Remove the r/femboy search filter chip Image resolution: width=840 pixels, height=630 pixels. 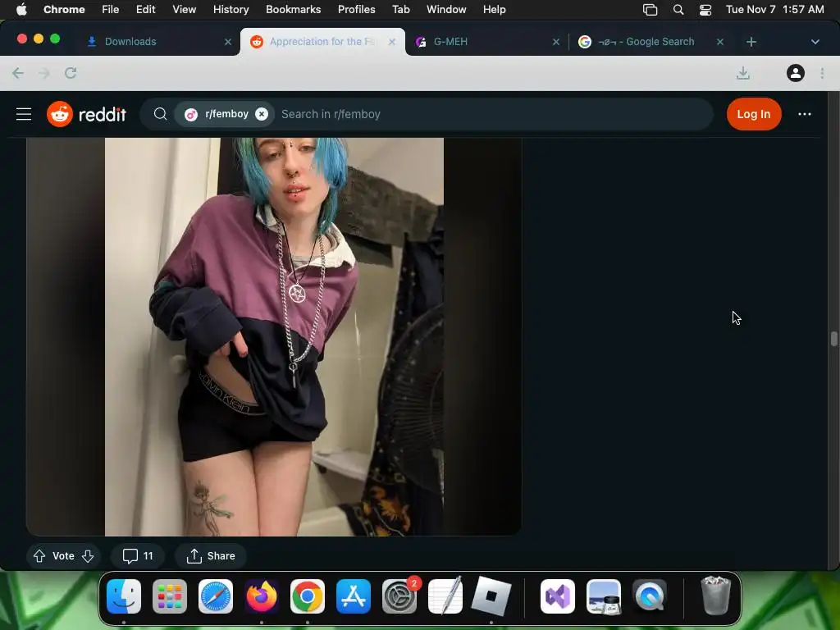tap(262, 114)
